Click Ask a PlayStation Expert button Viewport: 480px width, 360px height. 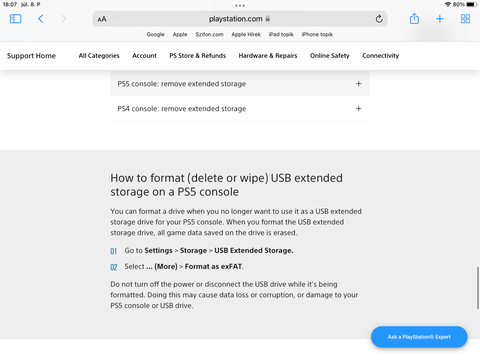(419, 337)
